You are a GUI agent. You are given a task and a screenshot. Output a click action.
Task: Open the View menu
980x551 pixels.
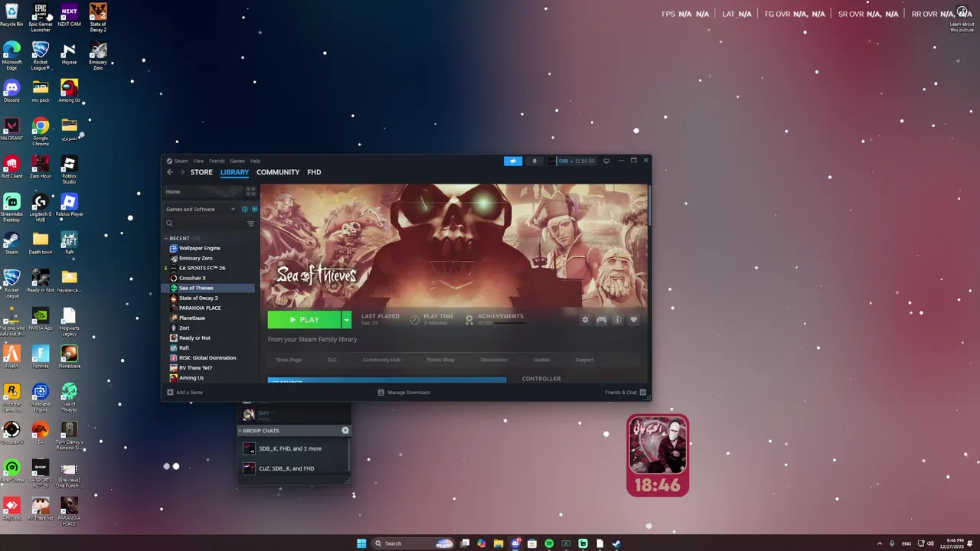click(198, 161)
